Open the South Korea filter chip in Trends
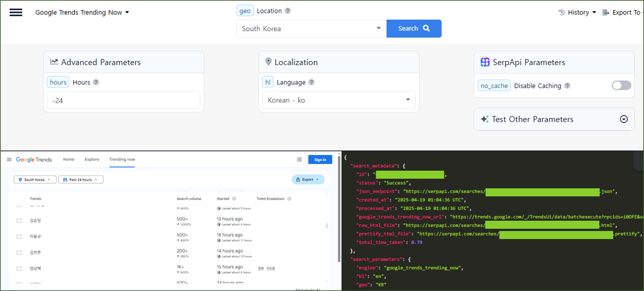The height and width of the screenshot is (291, 644). (35, 180)
